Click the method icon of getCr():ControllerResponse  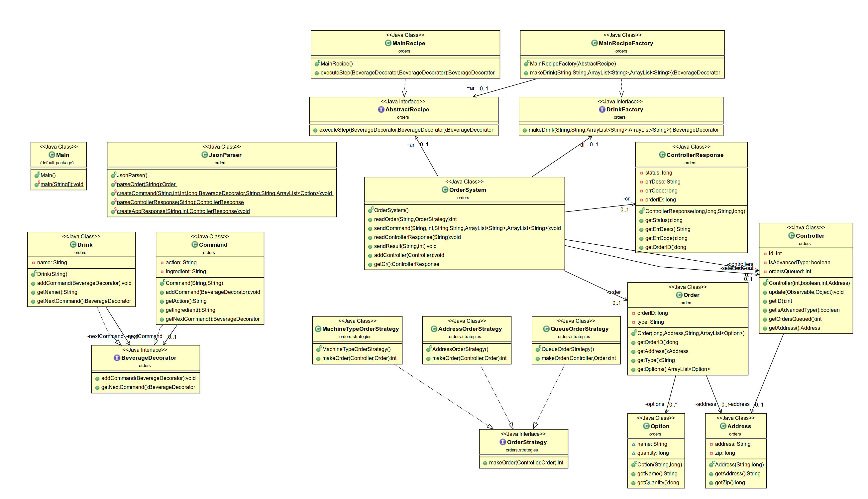(370, 265)
